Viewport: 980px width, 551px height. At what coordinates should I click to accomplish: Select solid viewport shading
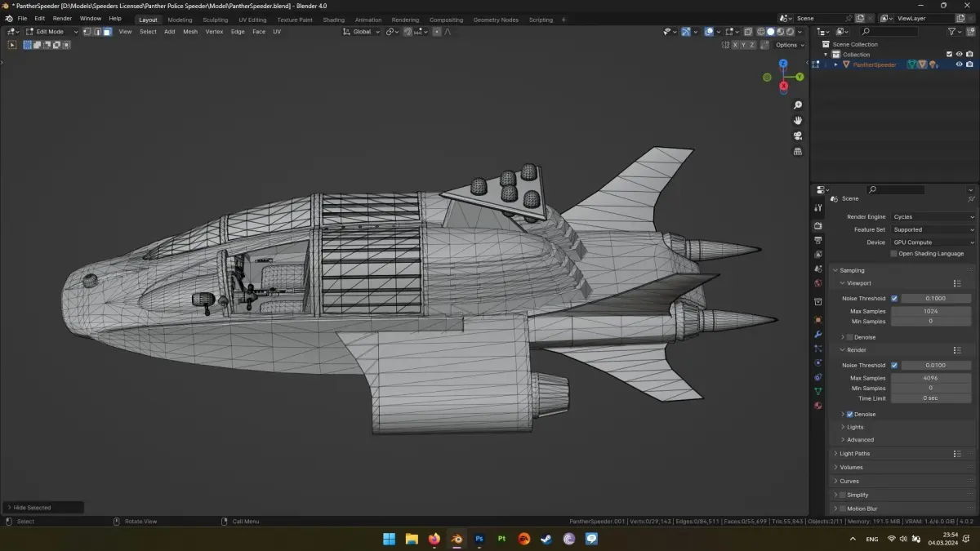pos(770,32)
